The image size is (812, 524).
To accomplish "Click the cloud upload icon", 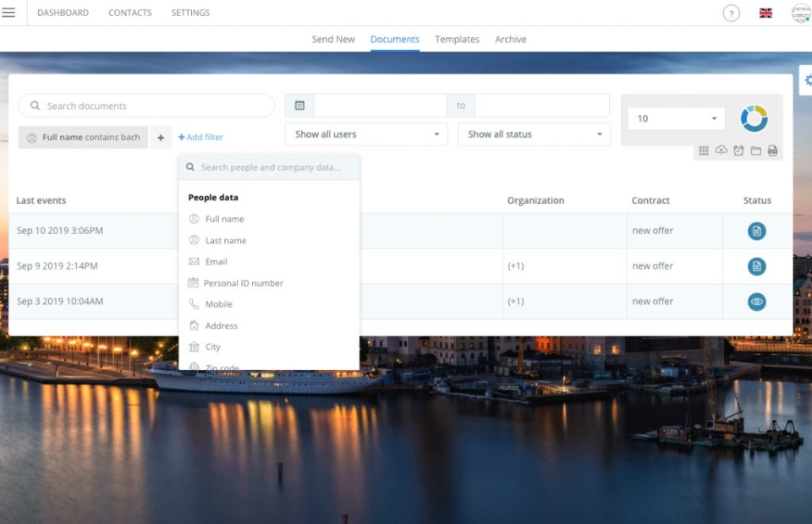I will coord(721,150).
